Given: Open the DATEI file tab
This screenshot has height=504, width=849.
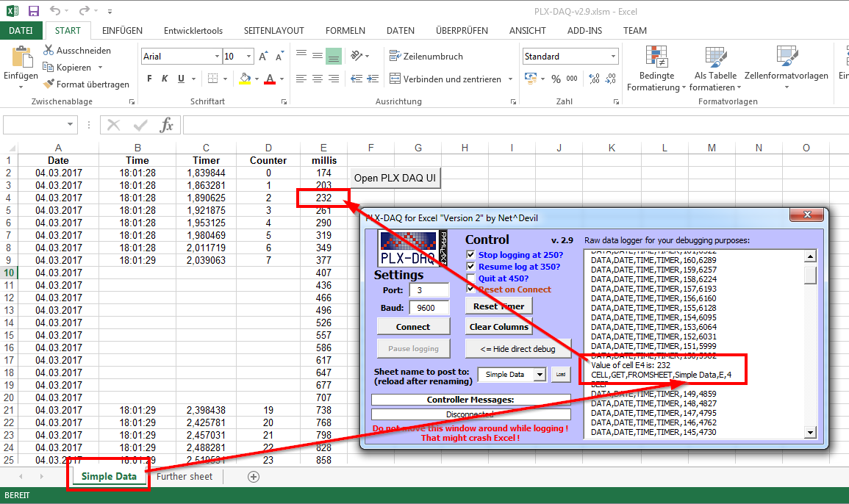Looking at the screenshot, I should pyautogui.click(x=21, y=31).
